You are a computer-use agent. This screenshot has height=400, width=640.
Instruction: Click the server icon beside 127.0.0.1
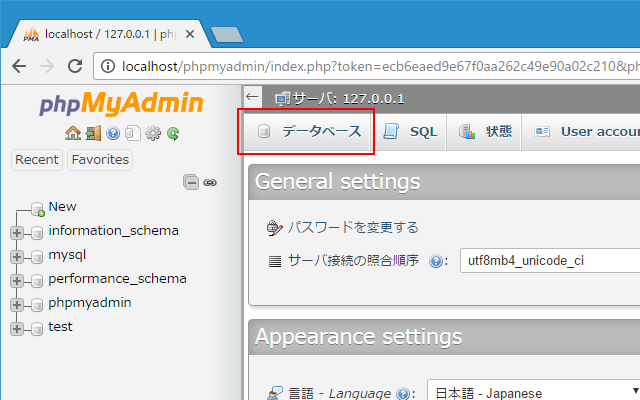(282, 99)
